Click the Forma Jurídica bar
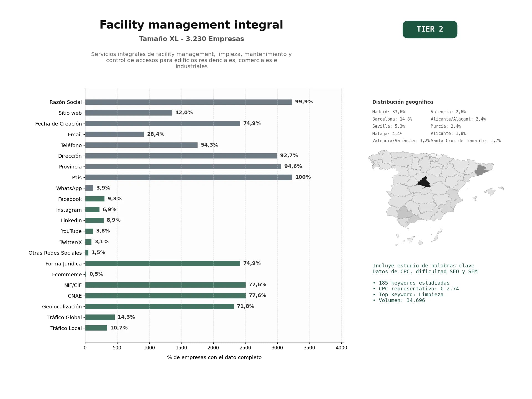This screenshot has height=399, width=532. tap(163, 264)
